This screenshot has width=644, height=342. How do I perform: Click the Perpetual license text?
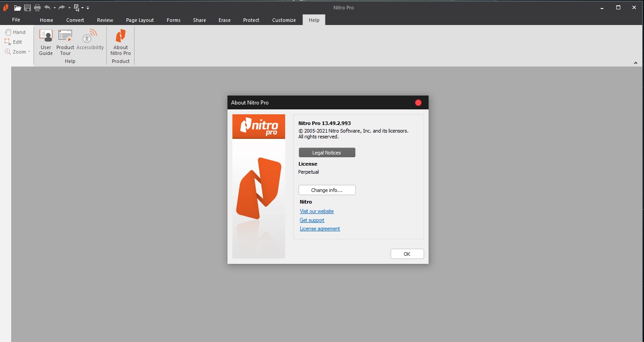pos(309,172)
